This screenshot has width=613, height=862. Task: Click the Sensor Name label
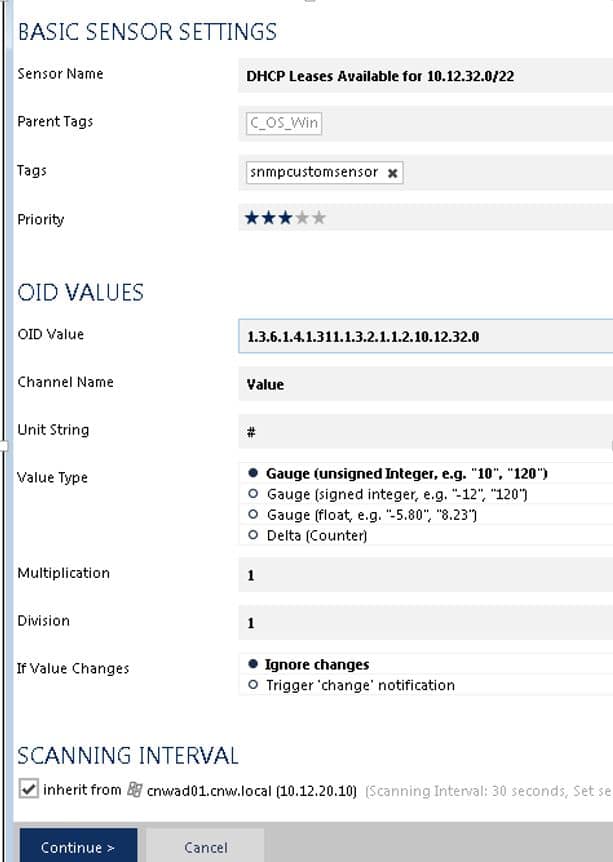coord(60,74)
